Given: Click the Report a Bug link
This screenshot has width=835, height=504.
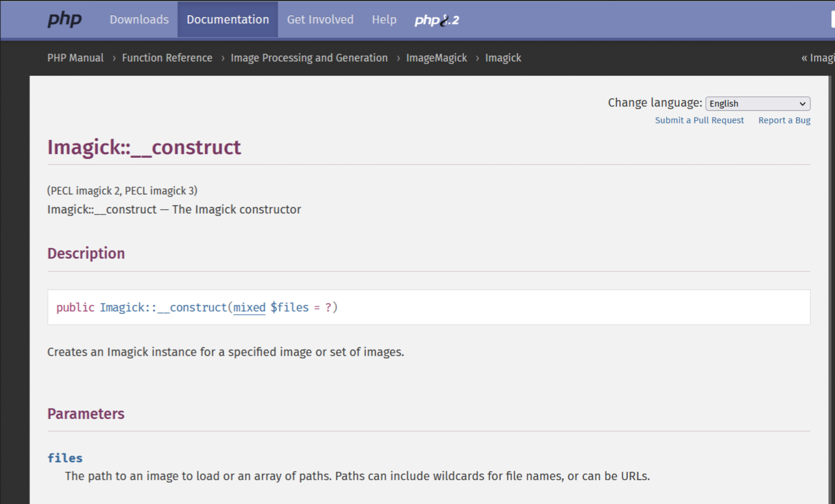Looking at the screenshot, I should (784, 120).
